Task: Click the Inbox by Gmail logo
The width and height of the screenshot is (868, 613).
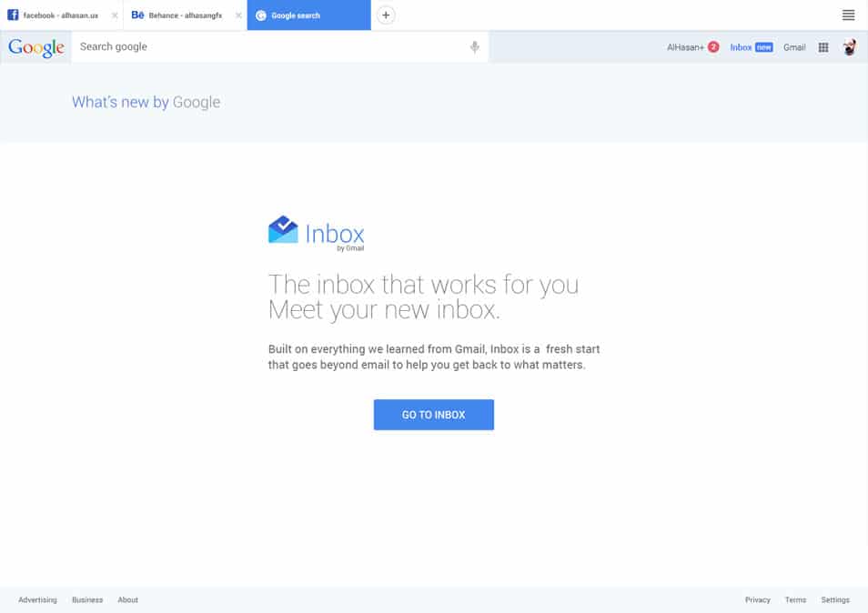Action: (x=315, y=232)
